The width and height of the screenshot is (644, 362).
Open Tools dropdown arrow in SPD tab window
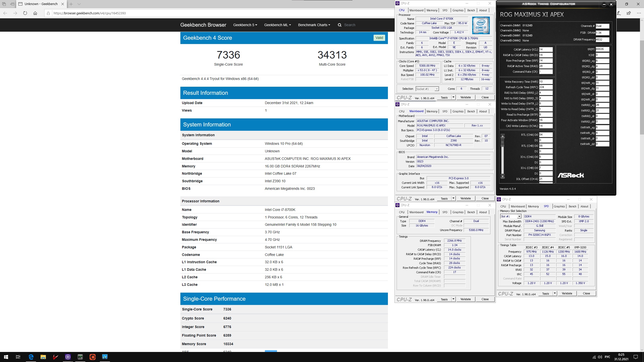pyautogui.click(x=555, y=293)
